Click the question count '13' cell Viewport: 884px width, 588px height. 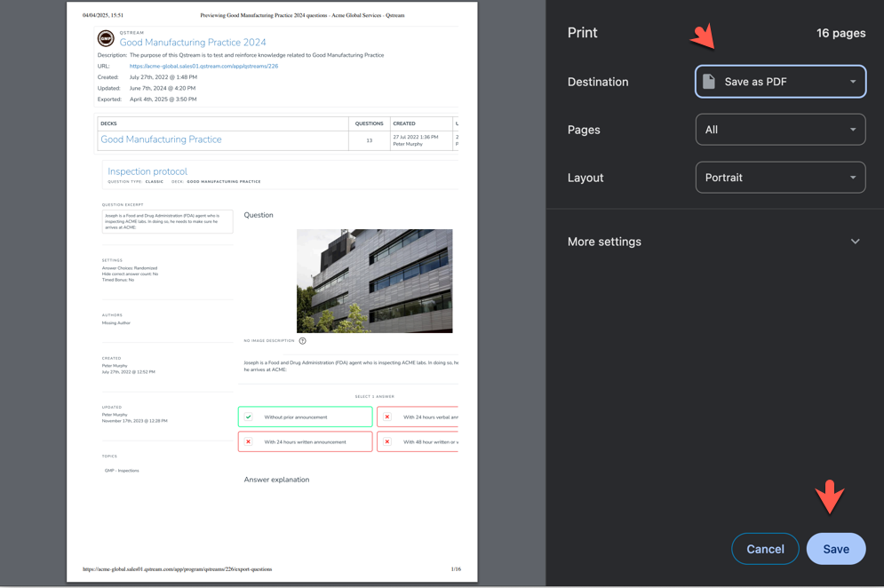pyautogui.click(x=370, y=140)
